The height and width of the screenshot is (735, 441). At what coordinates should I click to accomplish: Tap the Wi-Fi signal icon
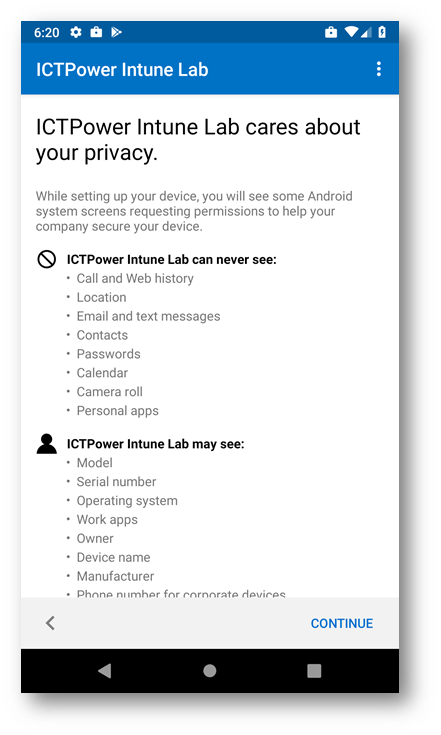(x=351, y=32)
